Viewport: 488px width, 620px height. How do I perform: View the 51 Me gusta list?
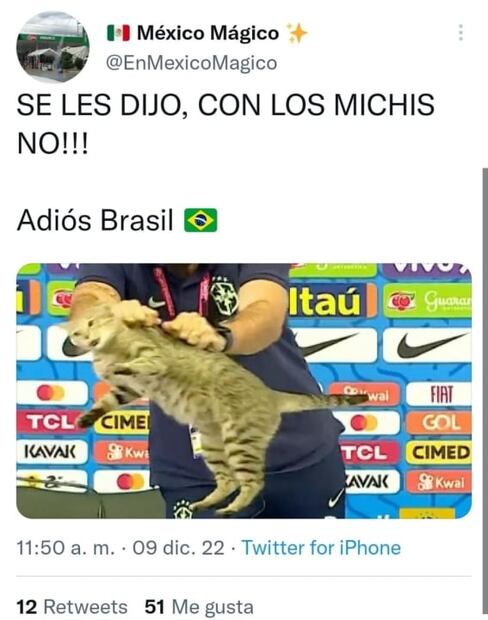[199, 607]
